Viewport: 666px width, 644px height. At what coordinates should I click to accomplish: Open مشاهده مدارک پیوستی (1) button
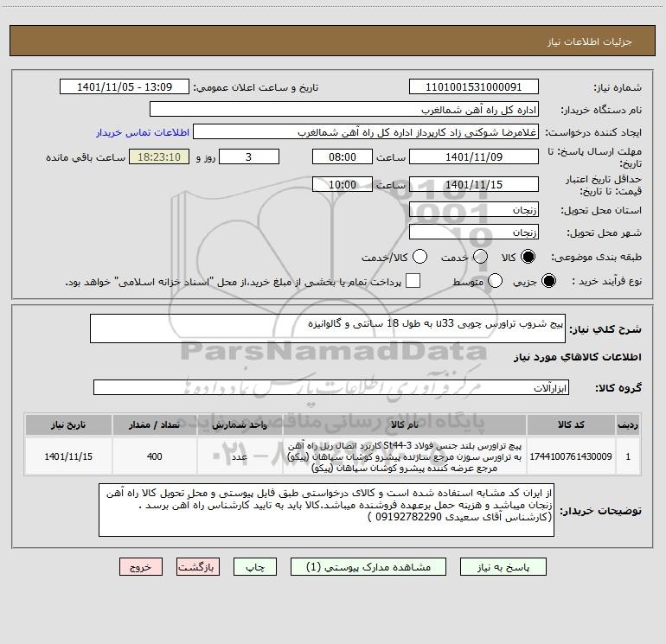(368, 567)
